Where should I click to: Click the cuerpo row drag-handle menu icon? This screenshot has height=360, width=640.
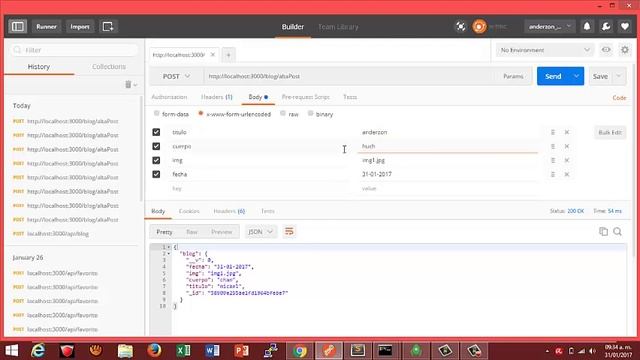click(x=553, y=146)
